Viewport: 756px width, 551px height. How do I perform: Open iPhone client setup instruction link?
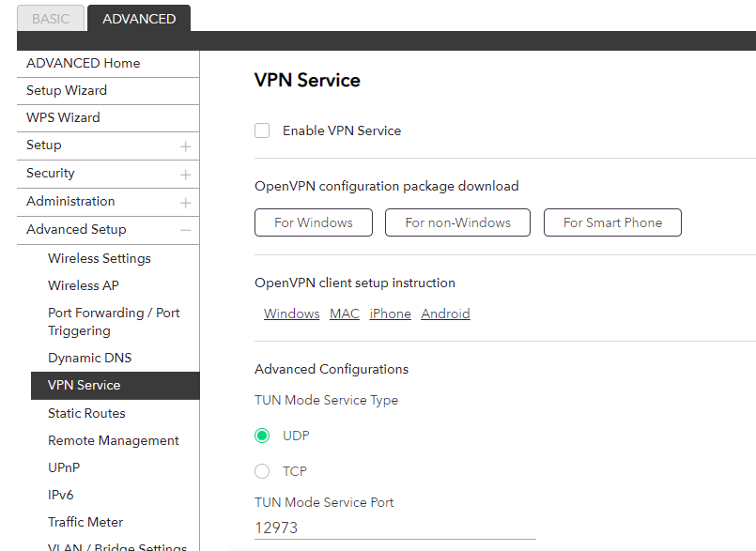[x=390, y=314]
